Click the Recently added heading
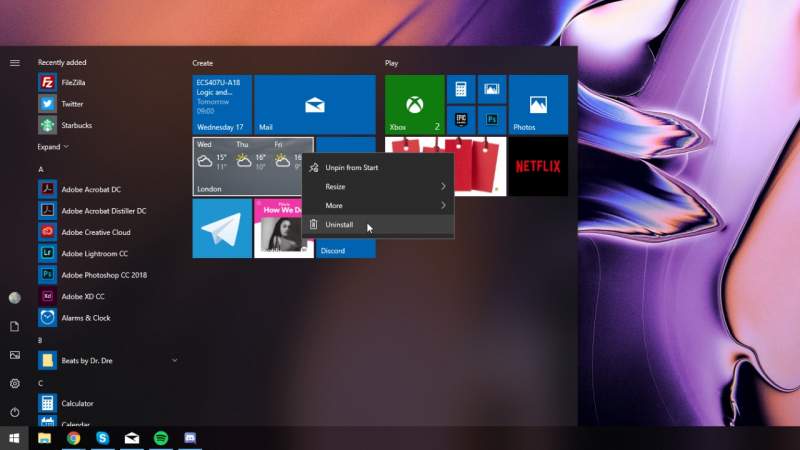 [62, 62]
